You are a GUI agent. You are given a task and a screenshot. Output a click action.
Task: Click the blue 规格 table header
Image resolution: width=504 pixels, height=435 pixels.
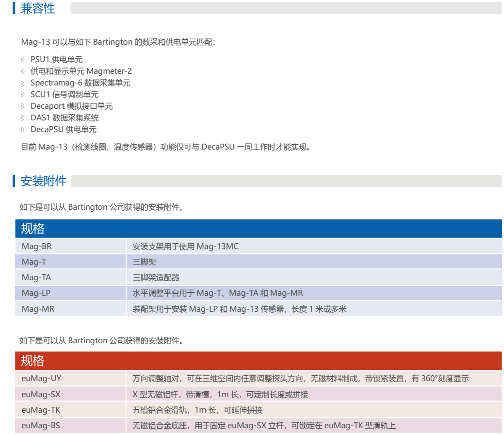tap(259, 229)
